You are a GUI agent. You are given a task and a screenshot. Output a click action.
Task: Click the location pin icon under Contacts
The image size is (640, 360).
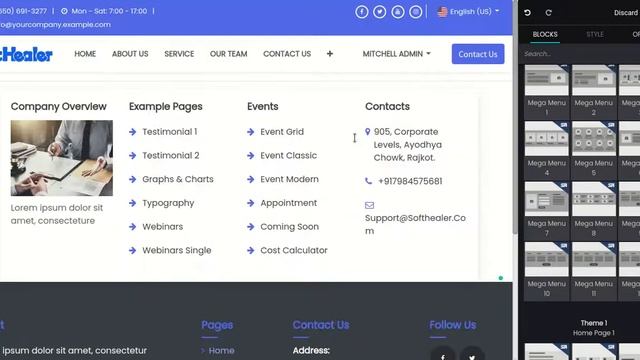[368, 131]
